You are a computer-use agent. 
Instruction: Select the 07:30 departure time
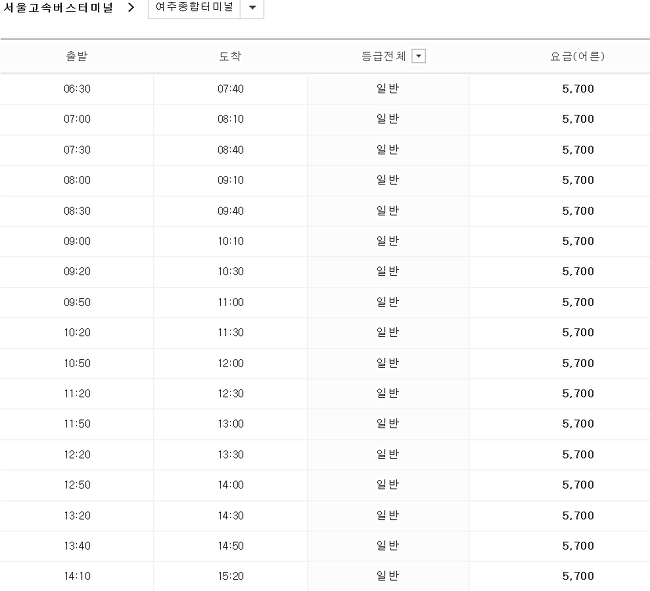click(77, 150)
